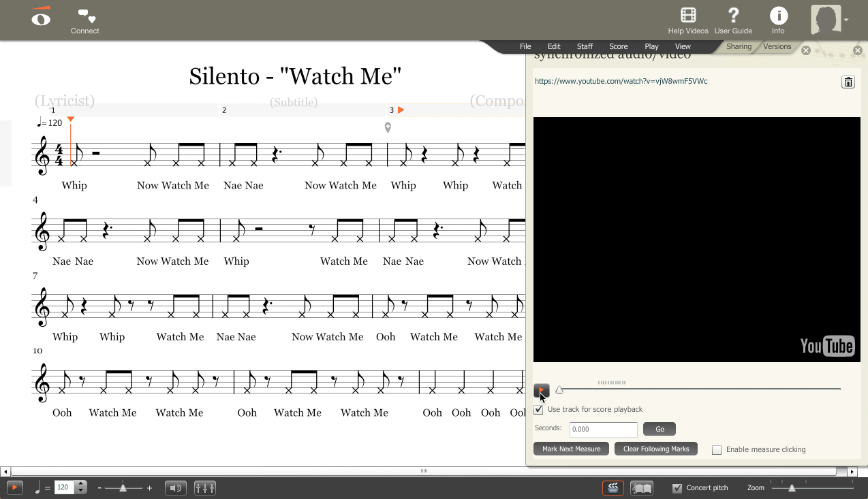Viewport: 868px width, 499px height.
Task: Open the Score menu
Action: (x=619, y=47)
